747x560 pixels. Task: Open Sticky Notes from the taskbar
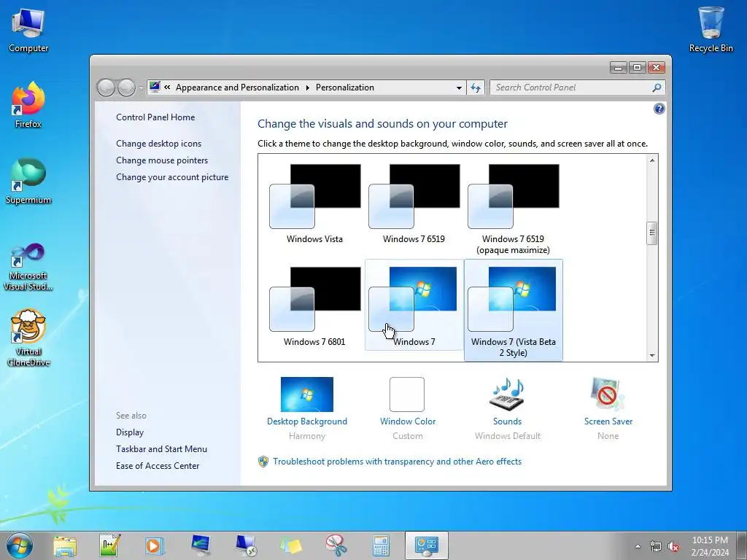click(x=291, y=545)
